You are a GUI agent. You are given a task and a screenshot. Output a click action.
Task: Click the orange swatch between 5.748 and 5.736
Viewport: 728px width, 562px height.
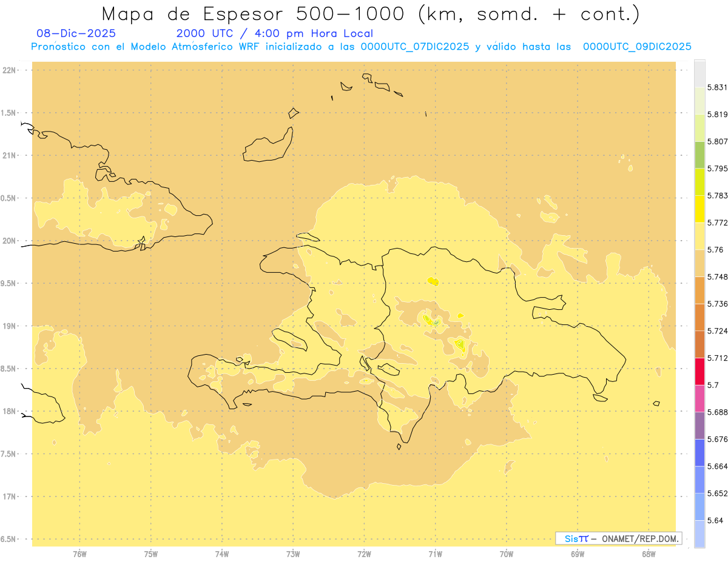click(x=699, y=290)
